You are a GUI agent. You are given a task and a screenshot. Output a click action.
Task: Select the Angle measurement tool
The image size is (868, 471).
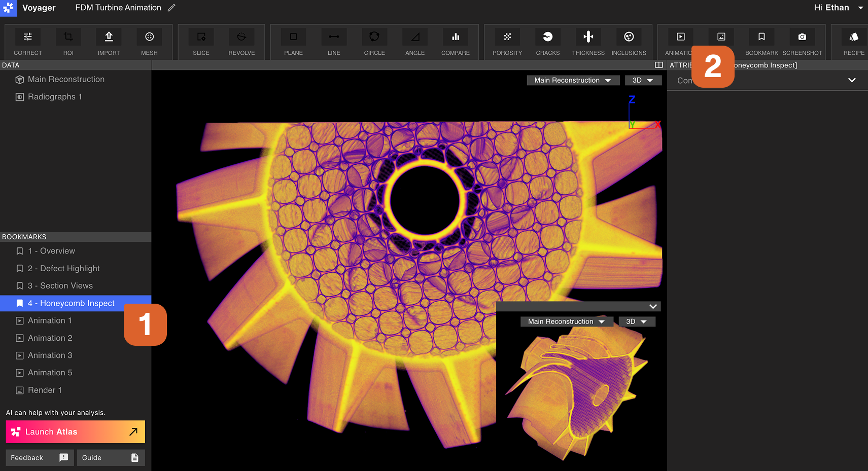point(414,42)
